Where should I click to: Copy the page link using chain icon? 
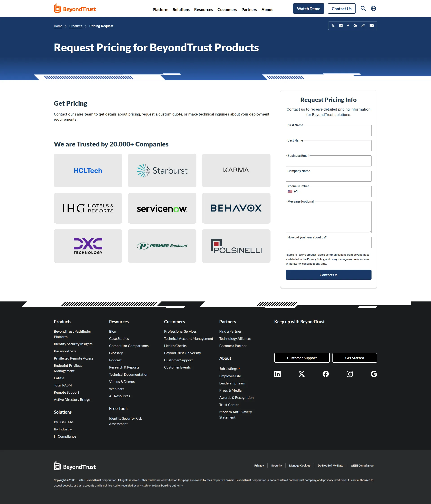pos(363,26)
